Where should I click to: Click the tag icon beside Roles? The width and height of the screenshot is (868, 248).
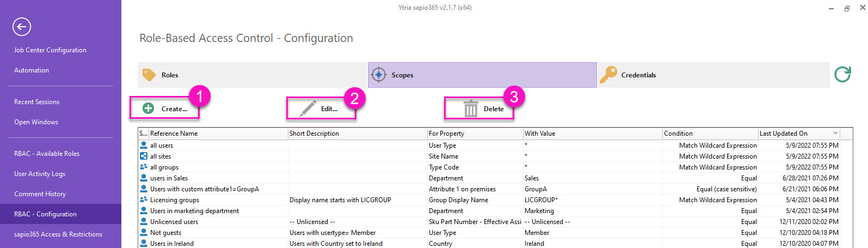149,75
